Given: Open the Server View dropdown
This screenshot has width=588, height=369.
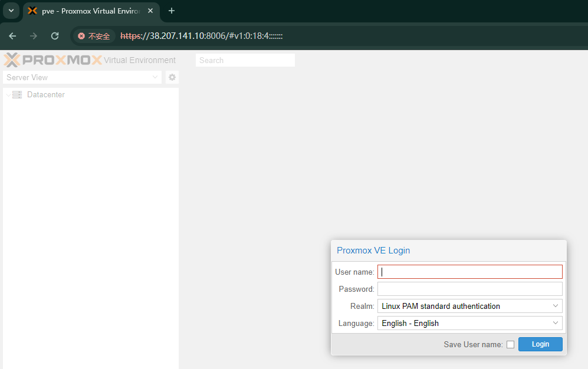Looking at the screenshot, I should pyautogui.click(x=82, y=78).
